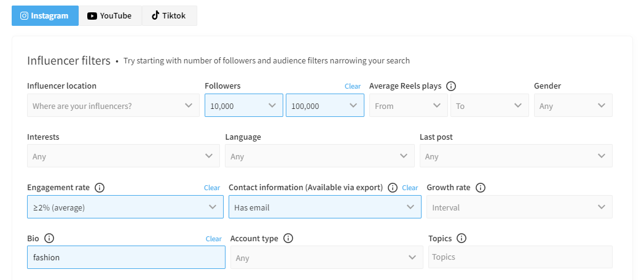This screenshot has height=280, width=644.
Task: Click the info icon beside Contact information
Action: coord(393,188)
